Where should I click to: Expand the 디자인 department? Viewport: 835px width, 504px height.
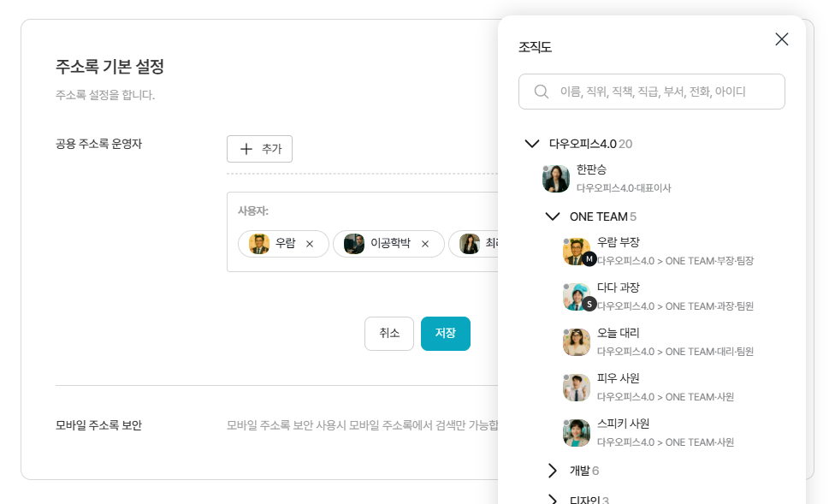tap(553, 500)
